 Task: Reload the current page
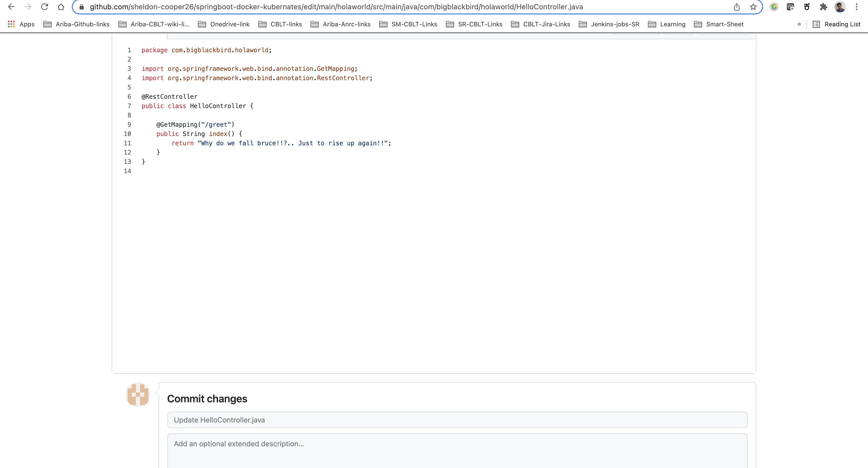pos(44,7)
